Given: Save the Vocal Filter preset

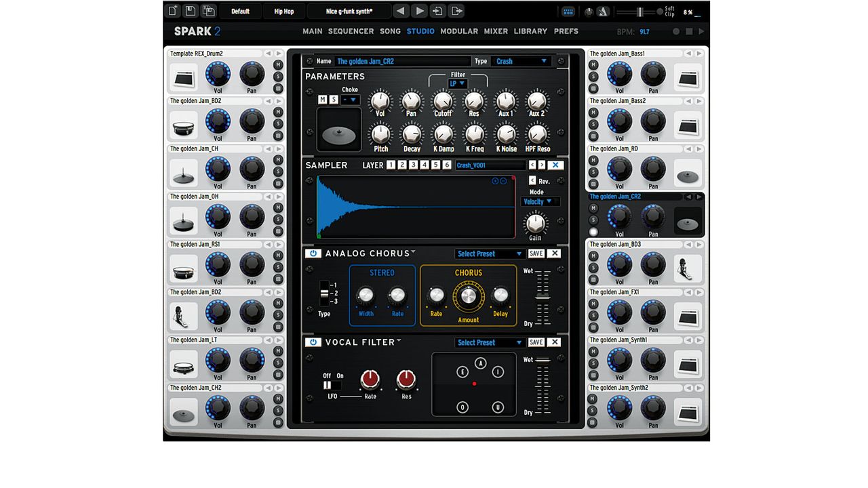Looking at the screenshot, I should pyautogui.click(x=536, y=342).
